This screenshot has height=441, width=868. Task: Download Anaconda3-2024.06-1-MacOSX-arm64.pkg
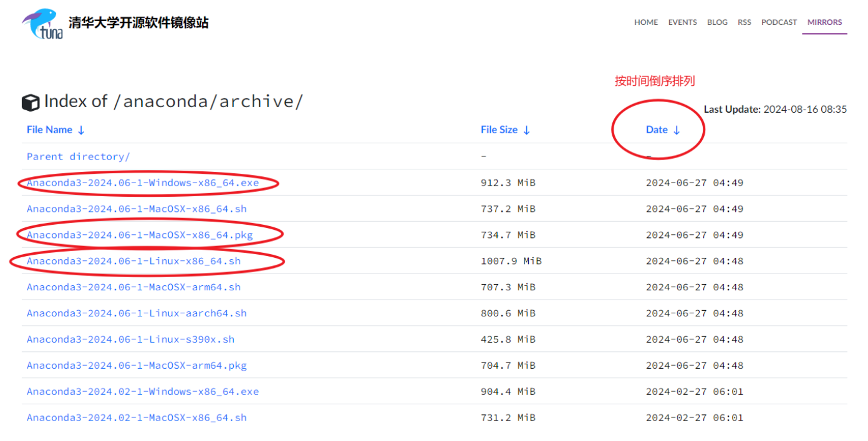pos(137,366)
